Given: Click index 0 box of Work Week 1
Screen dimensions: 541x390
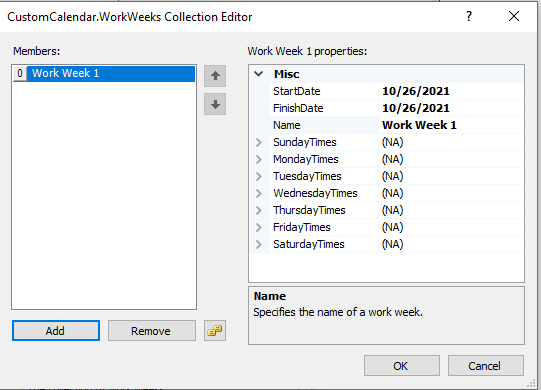Looking at the screenshot, I should click(x=20, y=74).
